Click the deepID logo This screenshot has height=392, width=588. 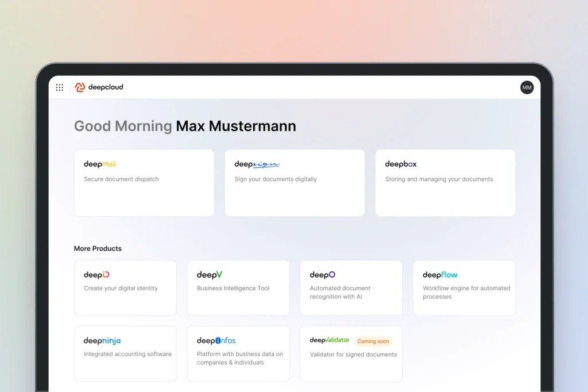tap(96, 275)
